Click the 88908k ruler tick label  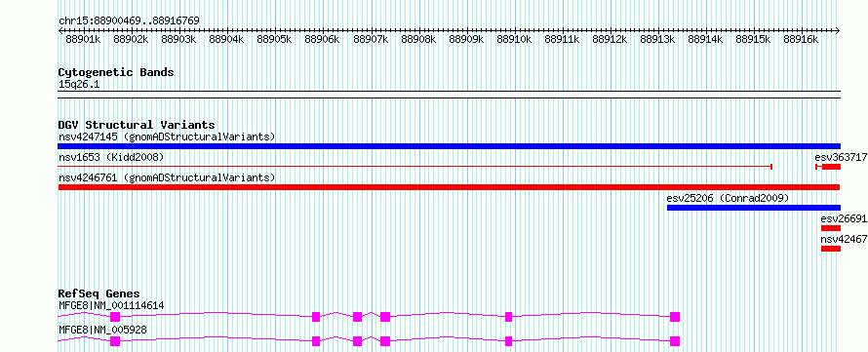(x=418, y=39)
